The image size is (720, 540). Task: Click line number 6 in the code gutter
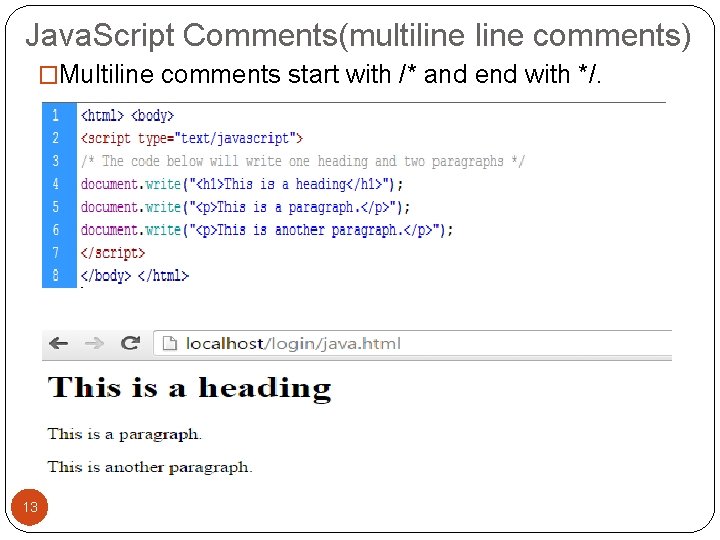(56, 230)
